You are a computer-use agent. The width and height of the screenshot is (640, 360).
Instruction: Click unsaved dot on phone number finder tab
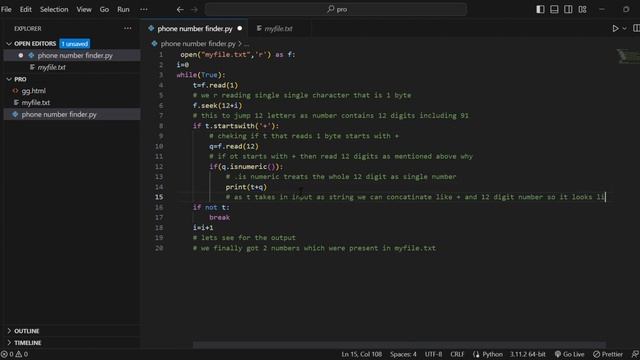[x=240, y=28]
